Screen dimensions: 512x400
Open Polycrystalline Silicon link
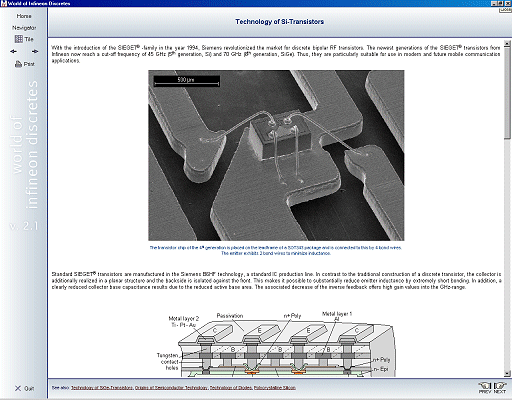coord(275,388)
